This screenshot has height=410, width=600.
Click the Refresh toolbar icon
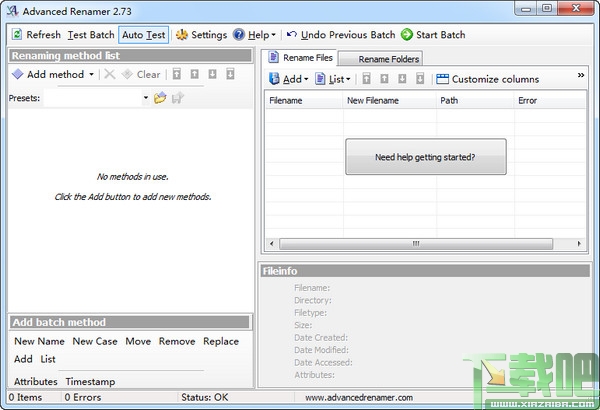click(x=17, y=34)
